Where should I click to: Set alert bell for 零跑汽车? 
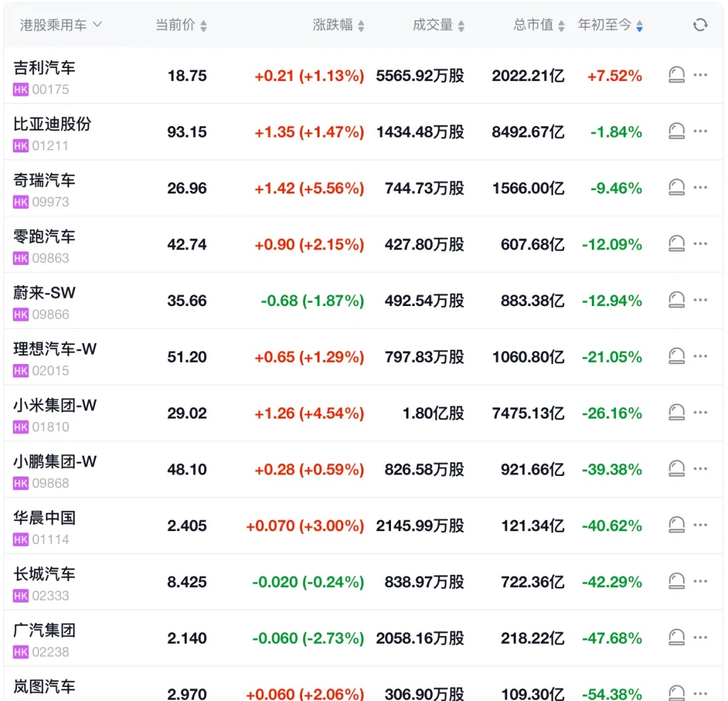click(677, 244)
